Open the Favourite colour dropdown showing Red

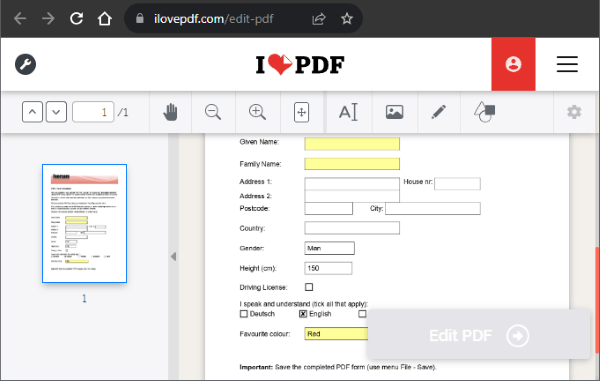click(x=336, y=334)
